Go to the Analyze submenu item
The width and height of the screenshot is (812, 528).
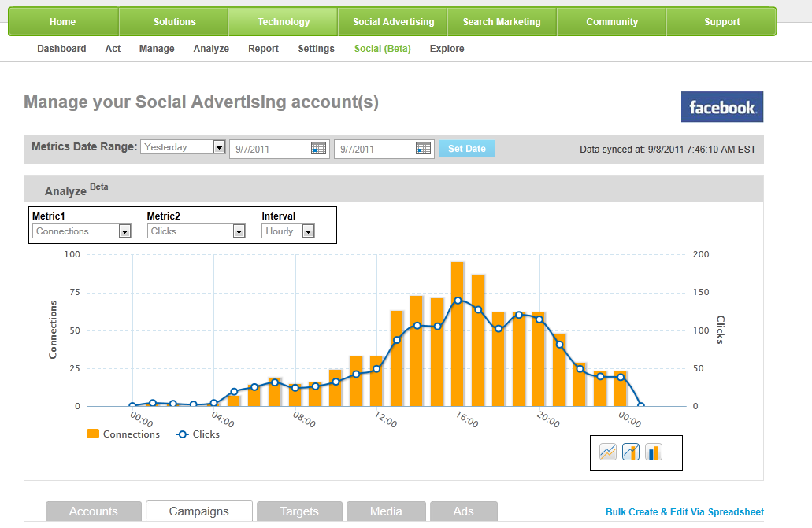tap(211, 49)
